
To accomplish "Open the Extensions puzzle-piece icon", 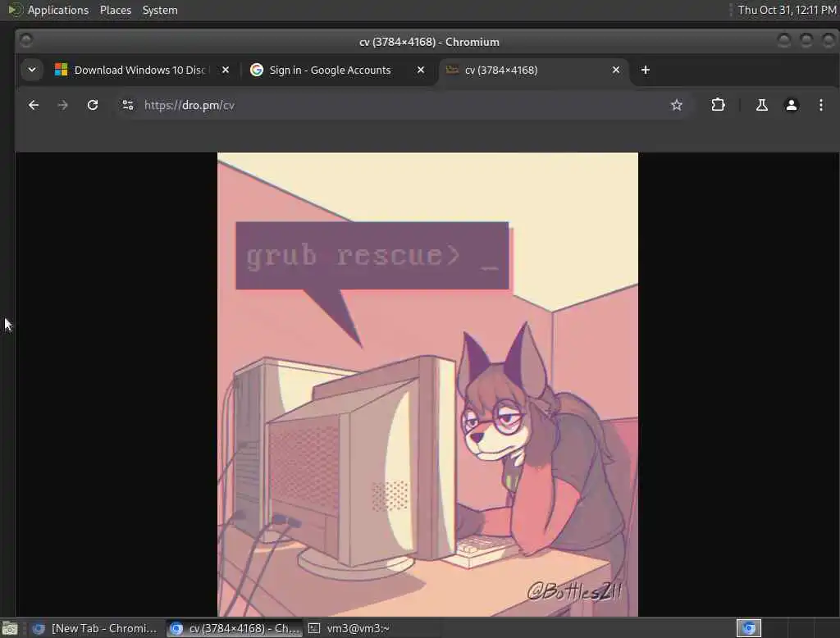I will click(x=718, y=105).
